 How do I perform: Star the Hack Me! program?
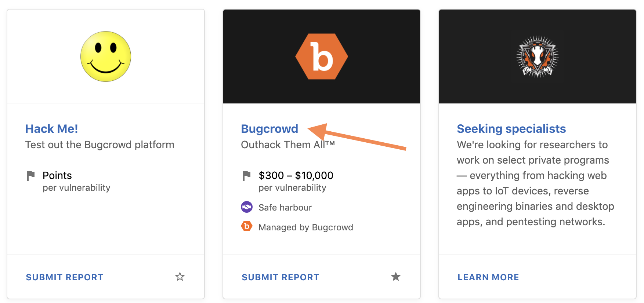180,277
